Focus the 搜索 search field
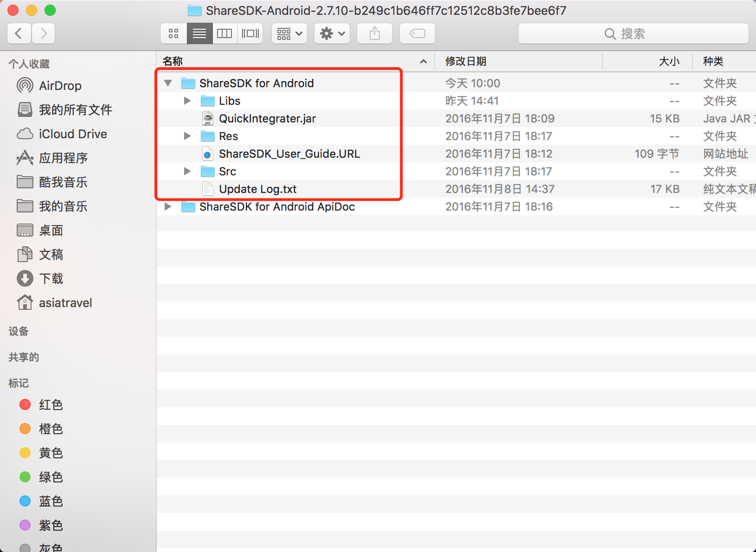 (x=633, y=33)
